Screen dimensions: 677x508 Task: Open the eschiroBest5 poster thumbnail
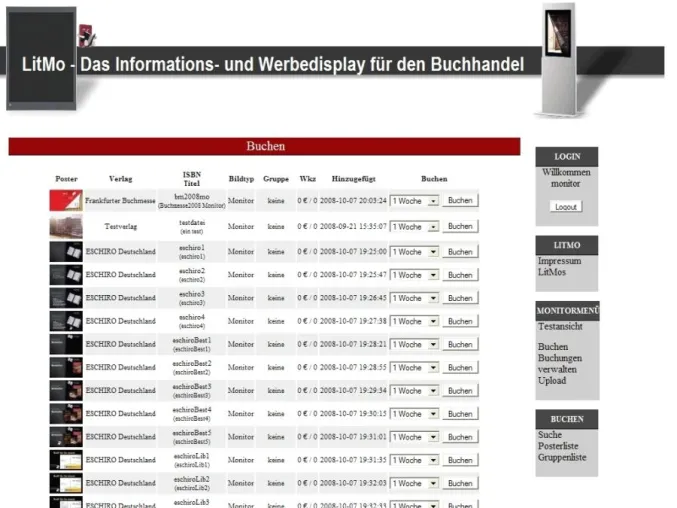click(66, 437)
